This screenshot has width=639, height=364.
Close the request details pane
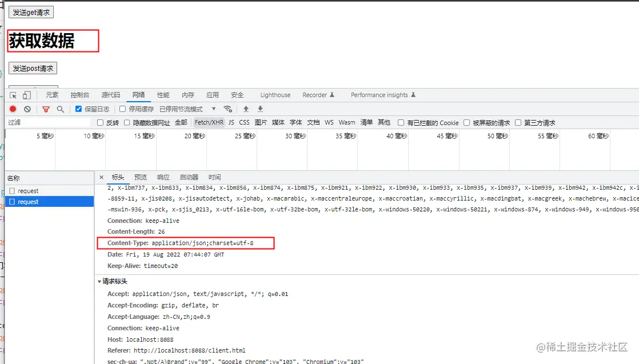(x=102, y=177)
